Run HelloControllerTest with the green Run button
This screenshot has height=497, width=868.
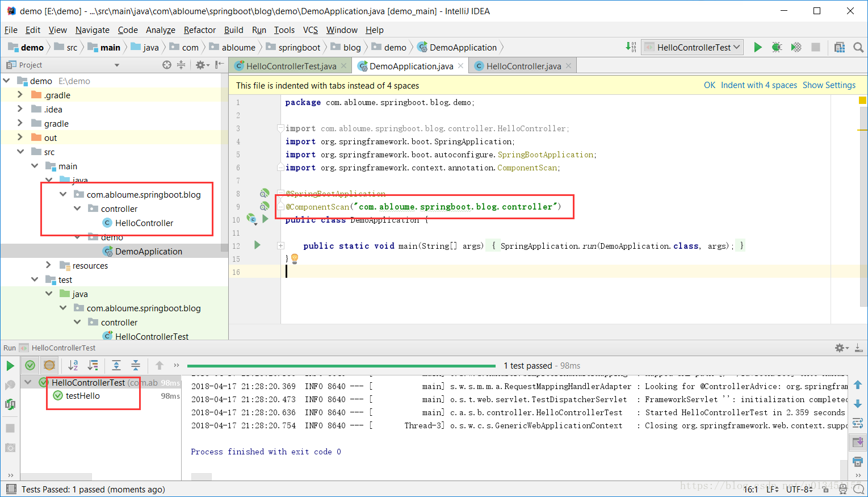[757, 47]
